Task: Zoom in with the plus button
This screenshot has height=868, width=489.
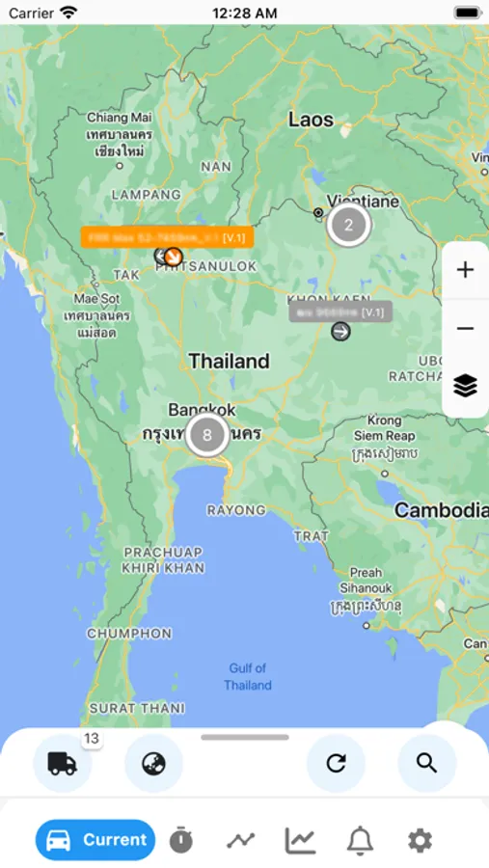Action: (465, 270)
